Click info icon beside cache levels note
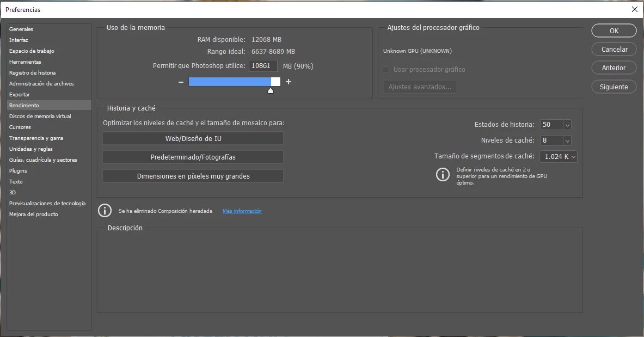This screenshot has width=644, height=337. pos(443,174)
